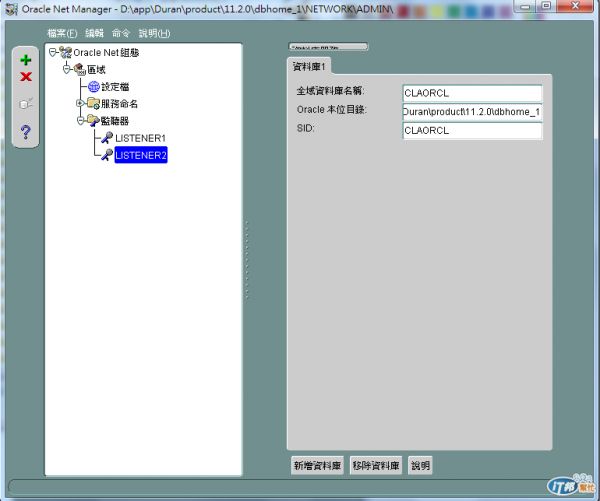Collapse the 監聽器 tree node
The width and height of the screenshot is (600, 501).
tap(81, 121)
